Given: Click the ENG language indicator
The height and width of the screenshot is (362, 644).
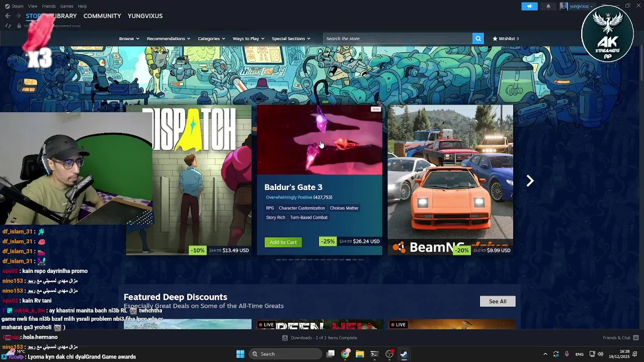Looking at the screenshot, I should tap(580, 354).
